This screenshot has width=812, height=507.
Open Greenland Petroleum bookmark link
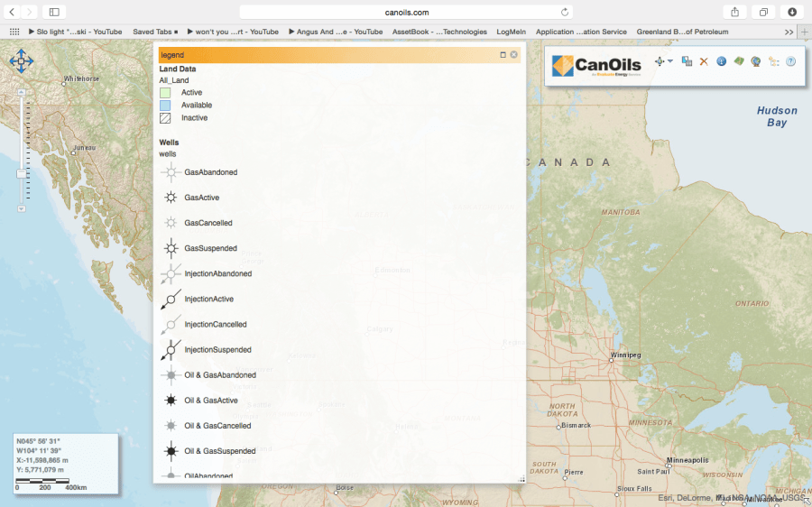point(682,32)
